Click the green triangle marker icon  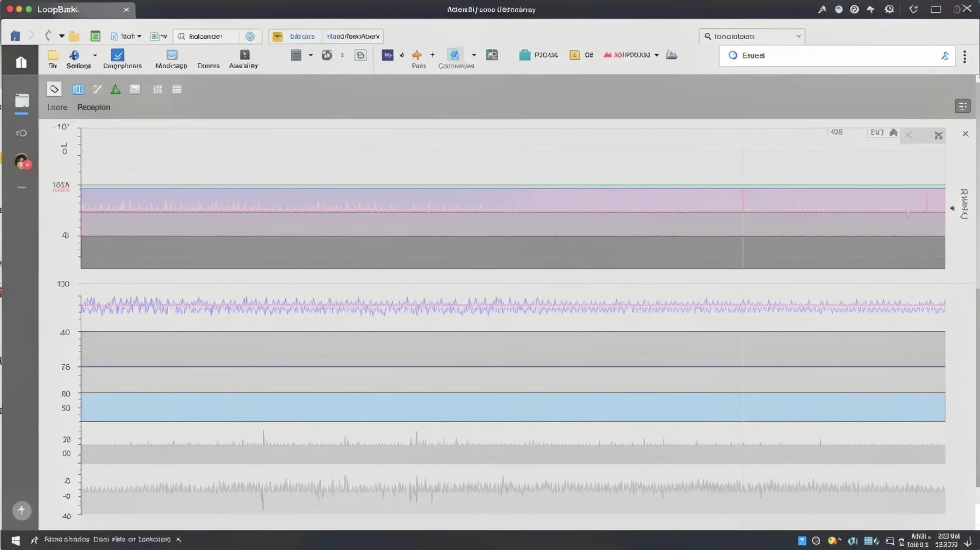pyautogui.click(x=116, y=89)
